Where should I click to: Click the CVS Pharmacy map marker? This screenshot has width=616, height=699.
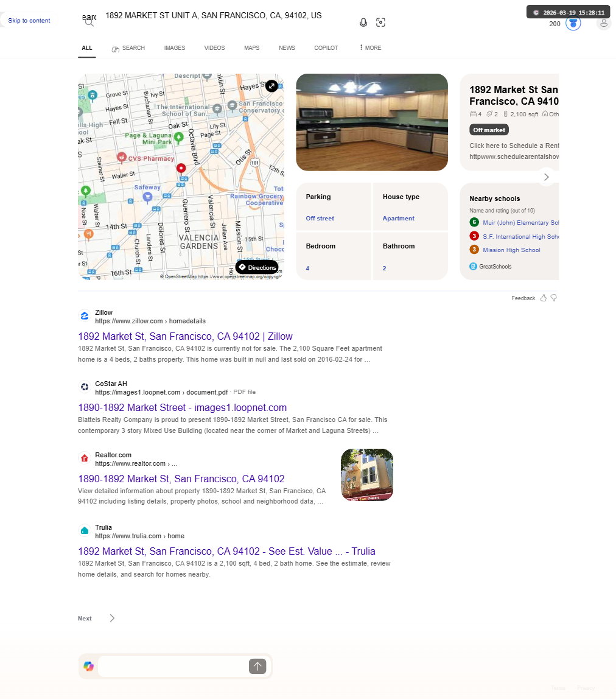pos(121,157)
